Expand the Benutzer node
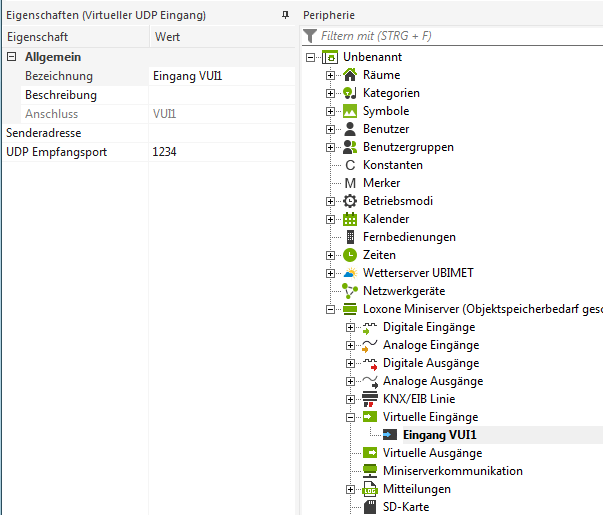Screen dimensions: 603x515 click(330, 130)
